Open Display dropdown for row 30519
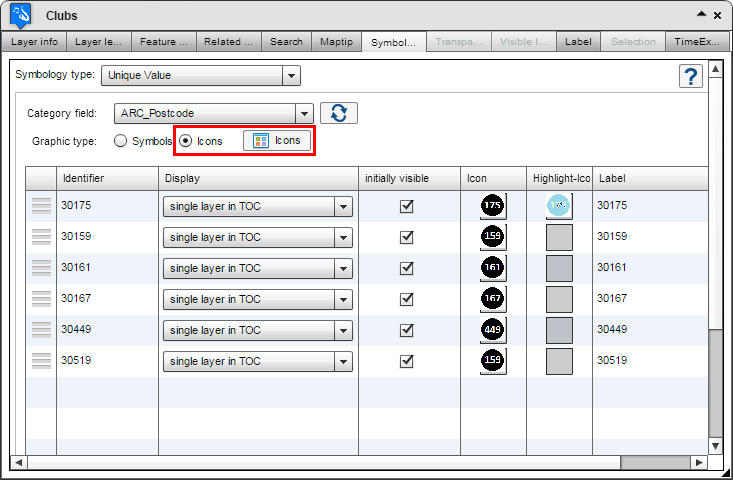This screenshot has height=480, width=733. coord(258,361)
